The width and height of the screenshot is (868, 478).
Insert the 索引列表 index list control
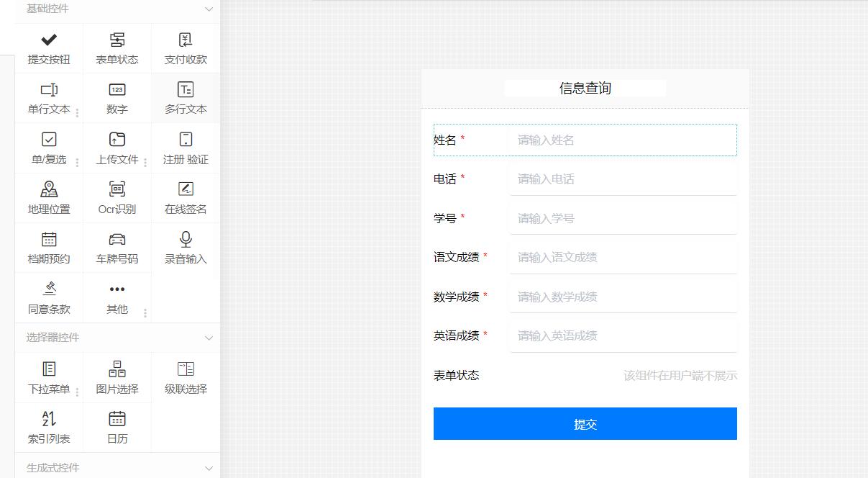[x=49, y=428]
